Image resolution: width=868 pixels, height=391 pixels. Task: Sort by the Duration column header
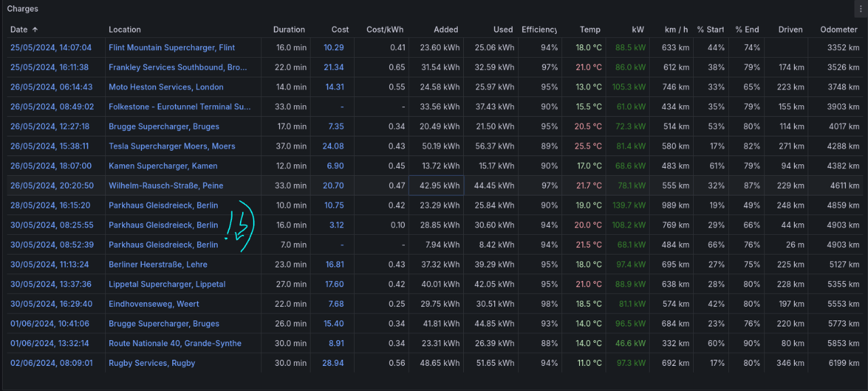tap(289, 30)
